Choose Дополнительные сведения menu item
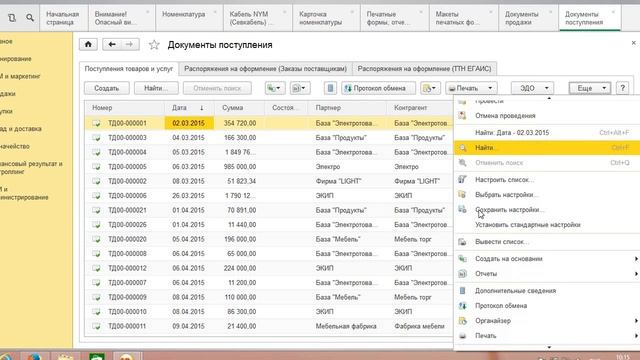 (x=547, y=291)
